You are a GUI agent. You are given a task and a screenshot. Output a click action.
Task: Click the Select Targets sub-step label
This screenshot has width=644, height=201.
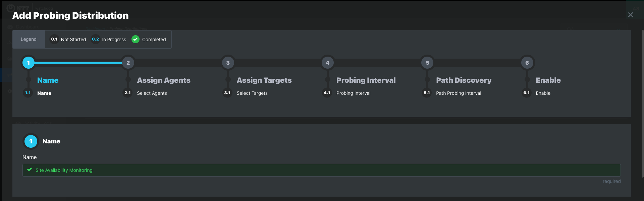coord(252,93)
